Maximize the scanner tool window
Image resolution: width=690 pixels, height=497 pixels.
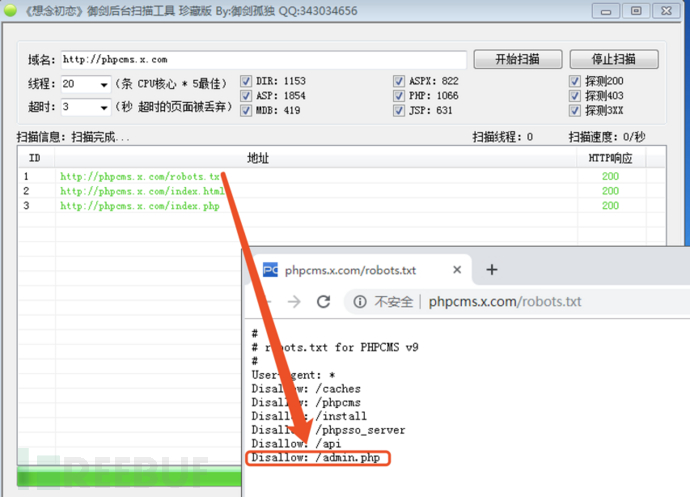point(636,11)
